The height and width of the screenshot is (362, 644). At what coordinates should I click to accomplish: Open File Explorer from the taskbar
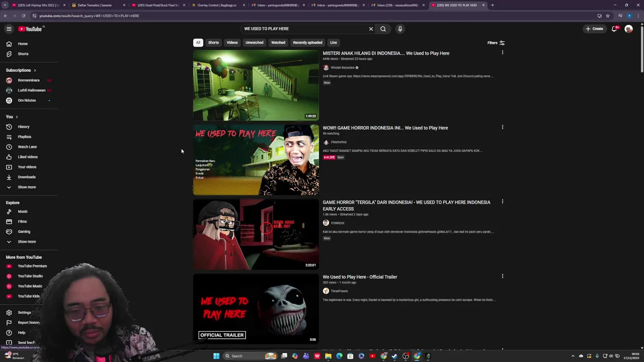coord(328,356)
